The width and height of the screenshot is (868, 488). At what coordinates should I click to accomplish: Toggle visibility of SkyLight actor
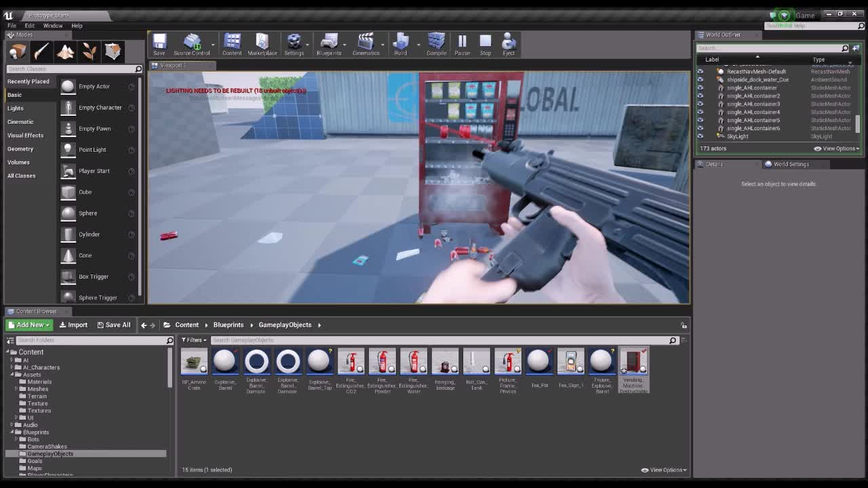coord(701,136)
